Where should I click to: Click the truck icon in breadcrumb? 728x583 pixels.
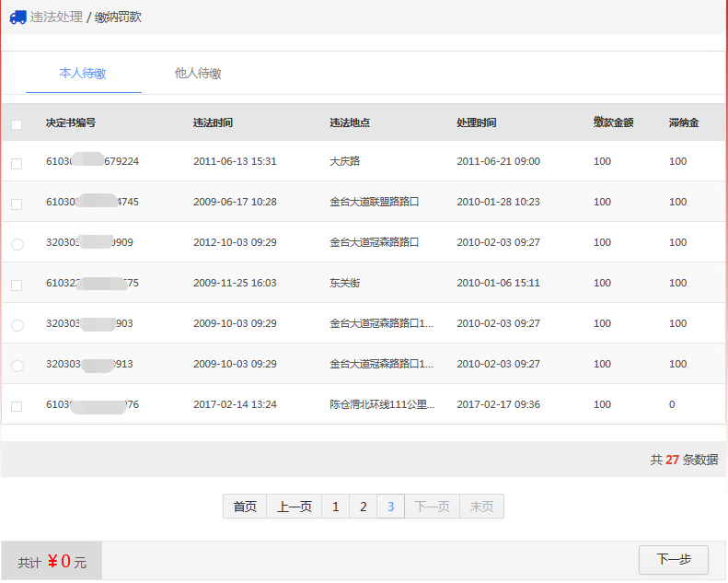pyautogui.click(x=17, y=17)
